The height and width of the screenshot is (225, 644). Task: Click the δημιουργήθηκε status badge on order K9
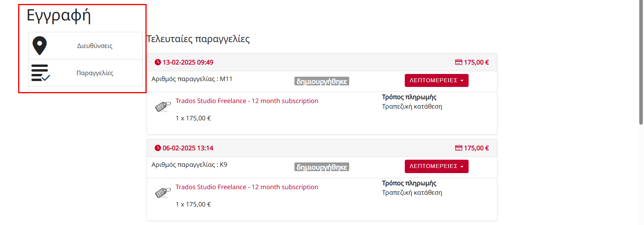point(322,167)
